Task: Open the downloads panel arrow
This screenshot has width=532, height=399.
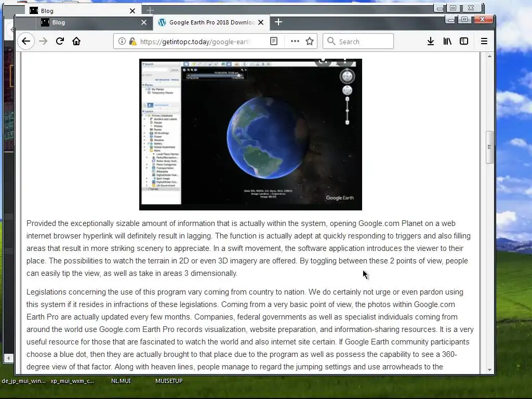Action: [431, 42]
